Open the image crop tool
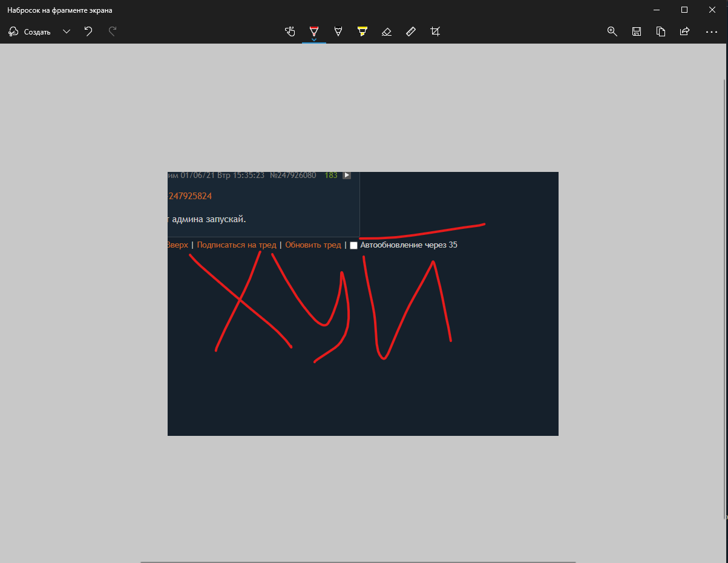 (435, 31)
